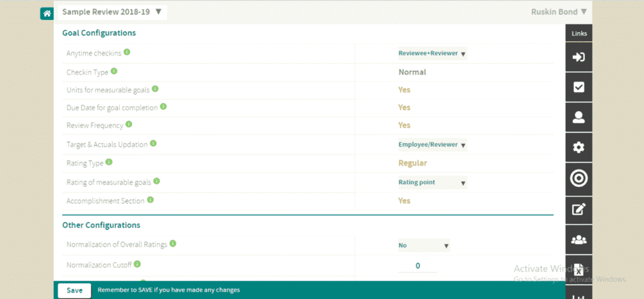This screenshot has height=299, width=644.
Task: Expand the Employee/Reviewer dropdown
Action: coord(432,145)
